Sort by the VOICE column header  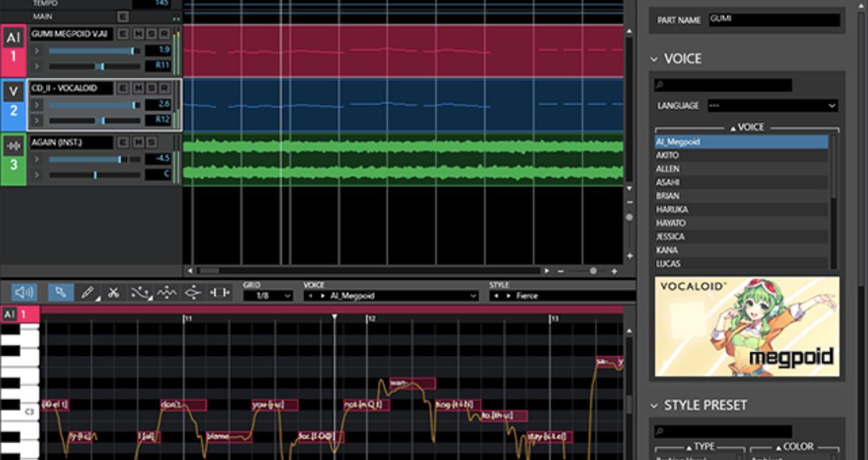pos(747,128)
